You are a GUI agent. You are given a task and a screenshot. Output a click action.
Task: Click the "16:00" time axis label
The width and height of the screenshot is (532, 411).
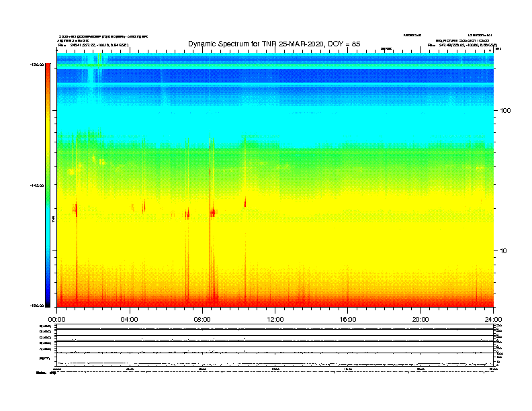click(348, 319)
